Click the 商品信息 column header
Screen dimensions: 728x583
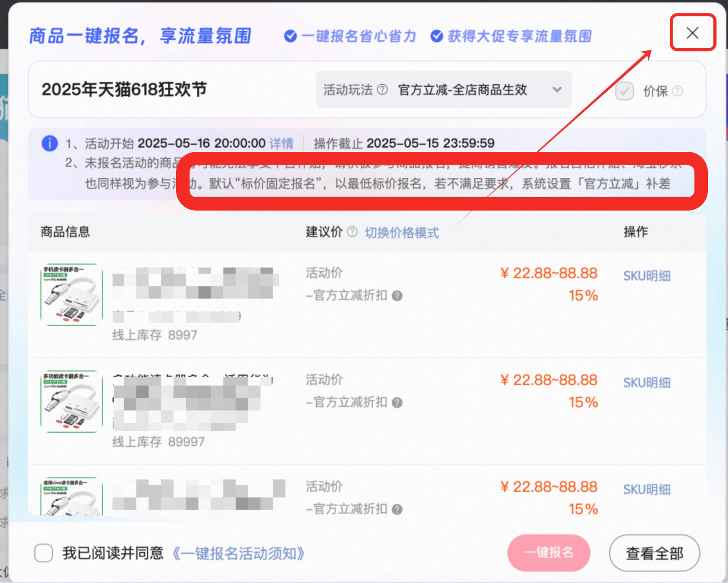pyautogui.click(x=65, y=232)
